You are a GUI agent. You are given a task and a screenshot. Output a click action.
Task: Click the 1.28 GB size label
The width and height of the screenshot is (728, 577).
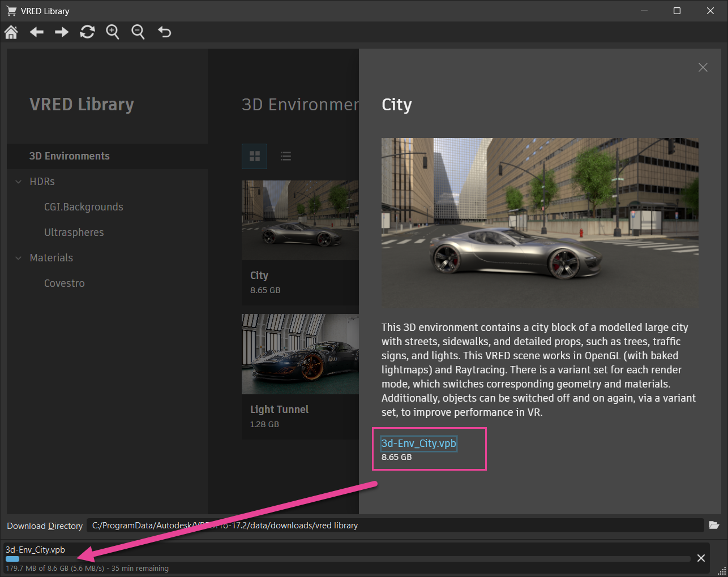click(265, 424)
